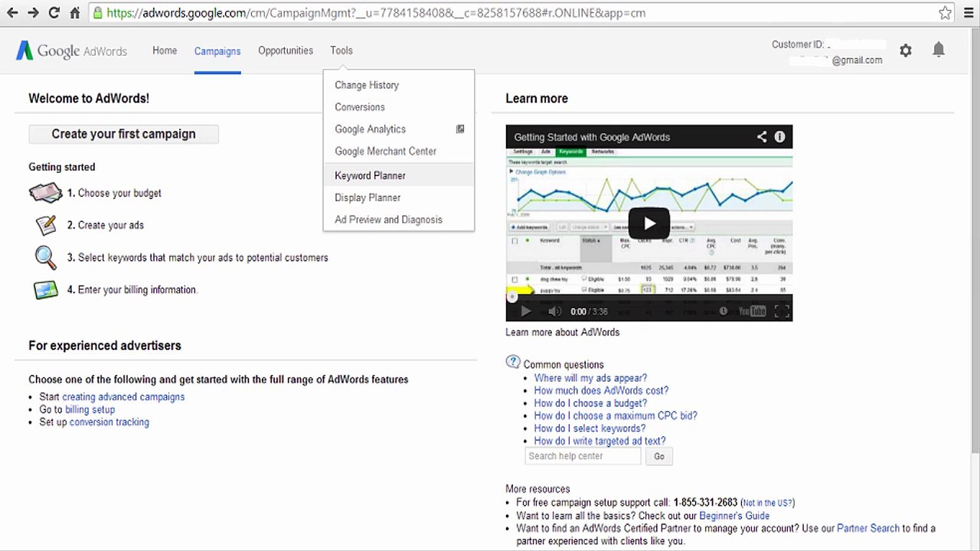Click the external link icon beside Google Analytics
Viewport: 980px width, 551px height.
[460, 129]
